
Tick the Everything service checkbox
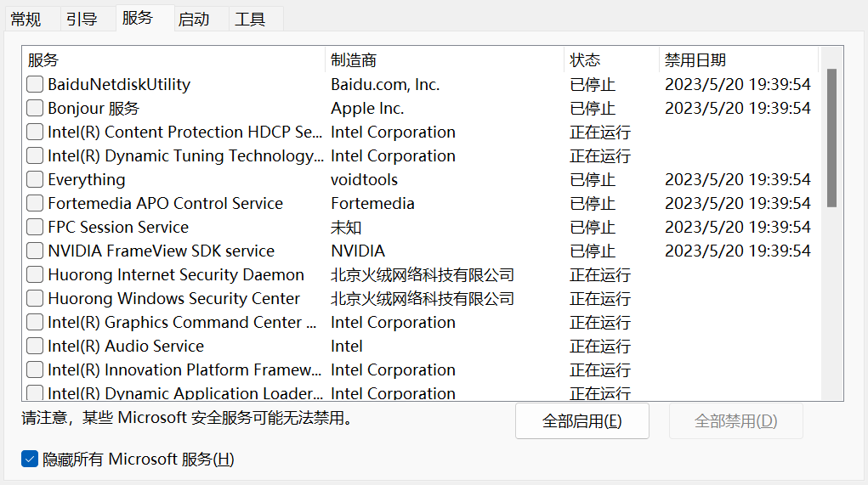point(35,179)
